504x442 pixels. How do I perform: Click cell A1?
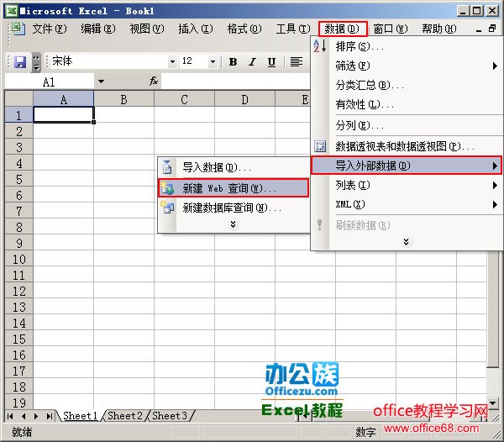click(x=63, y=115)
